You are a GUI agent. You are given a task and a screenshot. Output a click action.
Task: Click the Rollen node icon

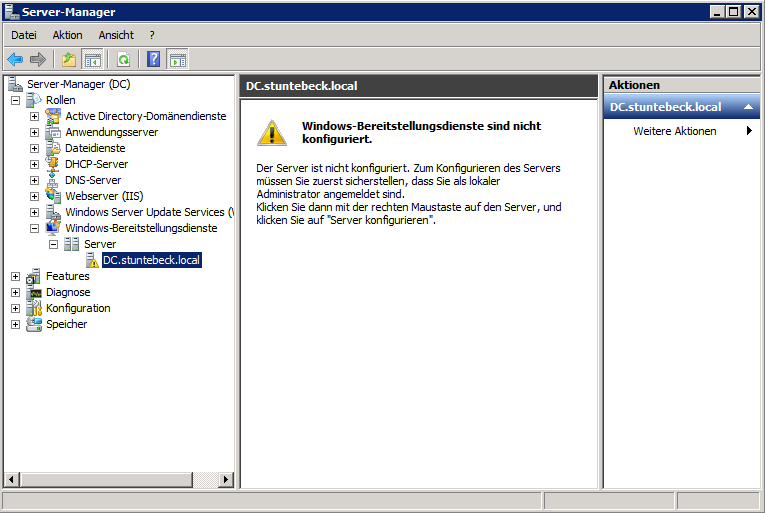[34, 100]
